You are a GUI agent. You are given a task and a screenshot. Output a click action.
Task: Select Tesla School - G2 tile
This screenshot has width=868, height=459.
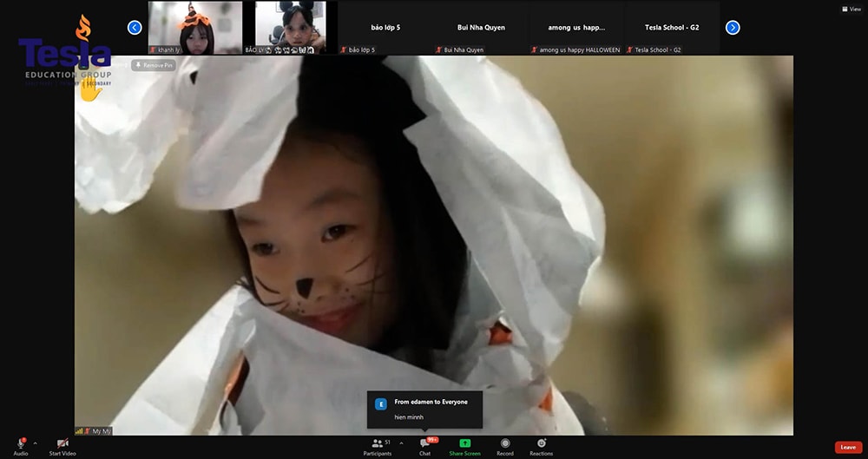pyautogui.click(x=672, y=28)
